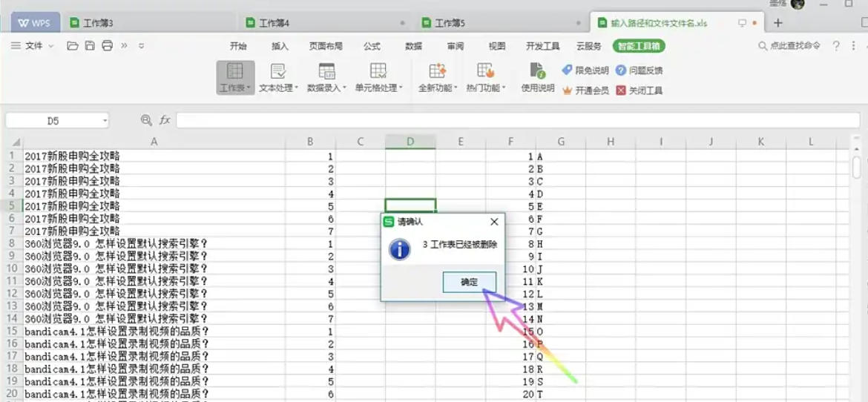
Task: Expand more quick access tools chevrons
Action: [x=124, y=46]
